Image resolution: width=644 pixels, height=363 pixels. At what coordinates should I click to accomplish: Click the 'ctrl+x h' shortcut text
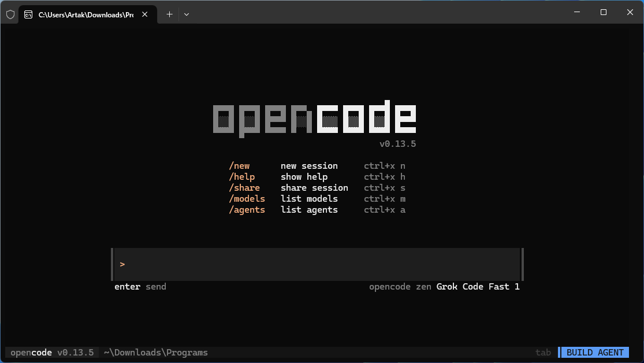tap(385, 177)
